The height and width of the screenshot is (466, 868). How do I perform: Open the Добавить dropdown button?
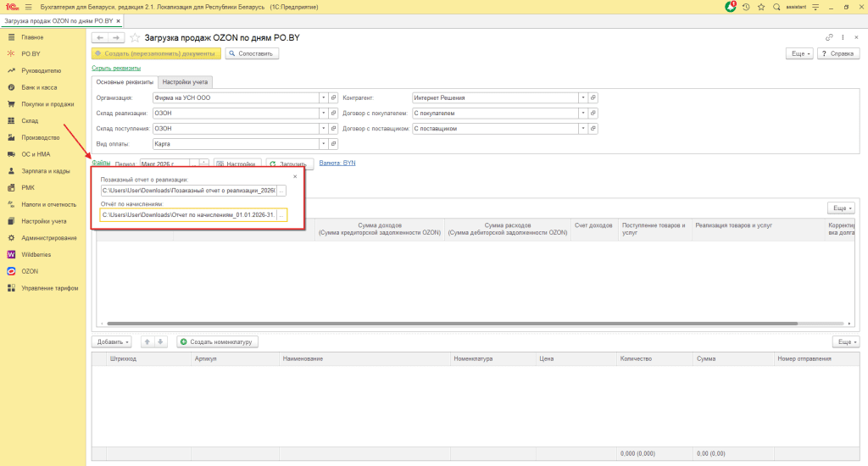coord(112,342)
